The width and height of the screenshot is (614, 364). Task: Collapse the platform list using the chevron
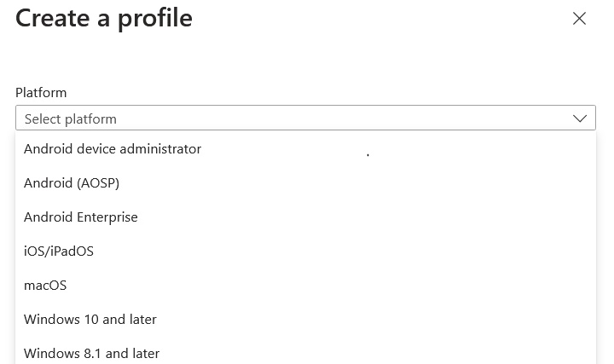coord(580,118)
